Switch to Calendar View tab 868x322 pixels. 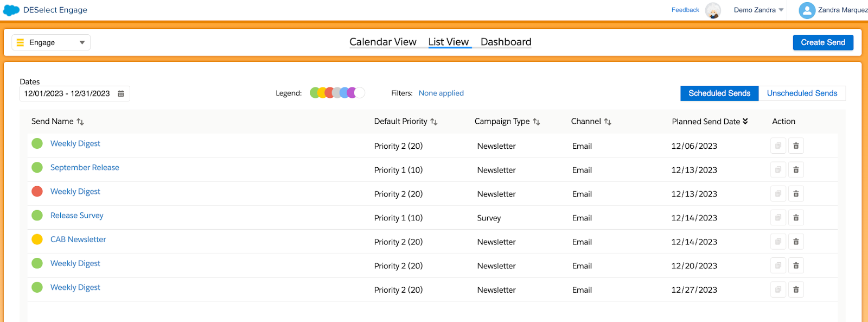[x=383, y=42]
